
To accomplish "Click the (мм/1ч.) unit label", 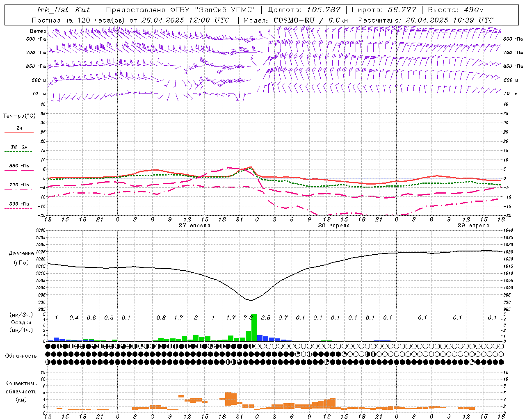I will (x=21, y=330).
